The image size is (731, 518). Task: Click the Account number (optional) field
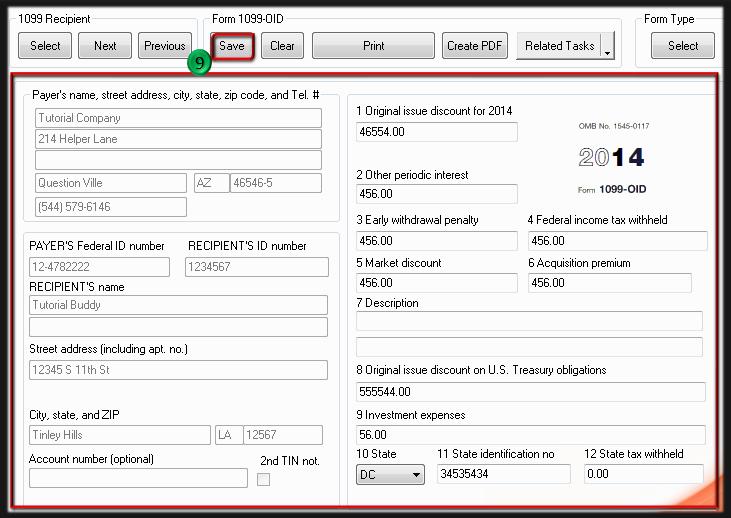(138, 478)
